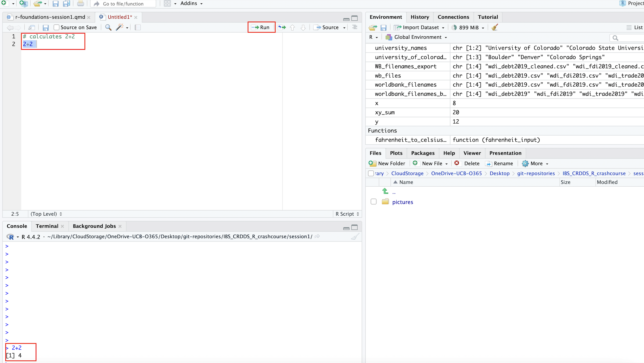Click the Run button in the editor
The image size is (644, 363).
[261, 27]
